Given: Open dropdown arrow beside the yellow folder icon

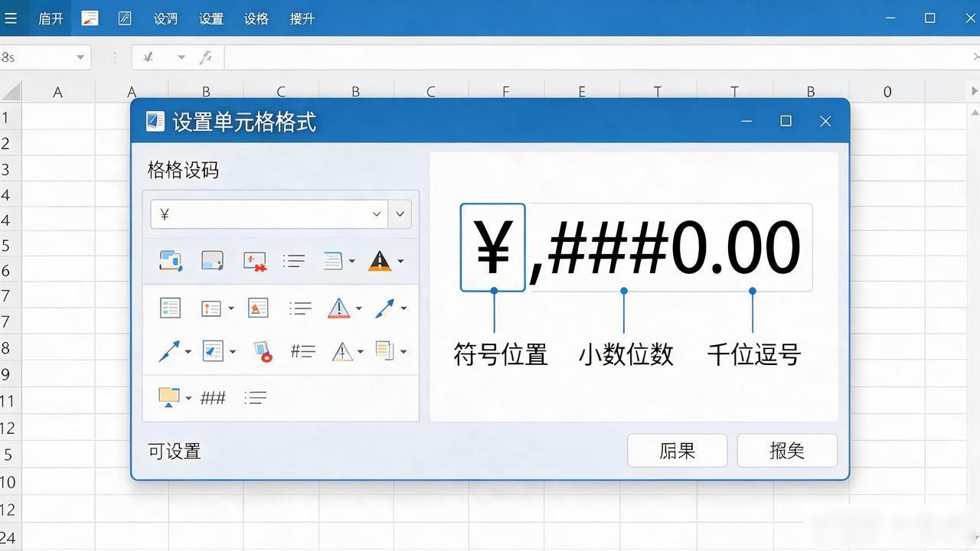Looking at the screenshot, I should (x=188, y=398).
